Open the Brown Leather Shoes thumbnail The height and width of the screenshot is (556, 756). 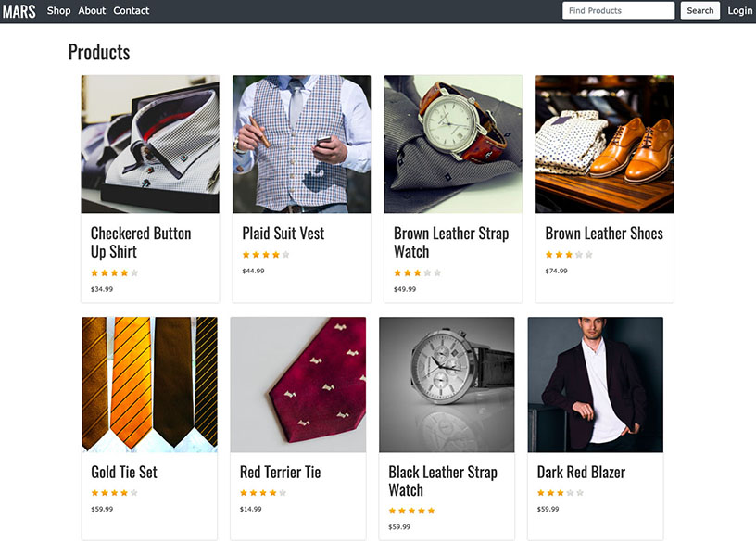(604, 145)
